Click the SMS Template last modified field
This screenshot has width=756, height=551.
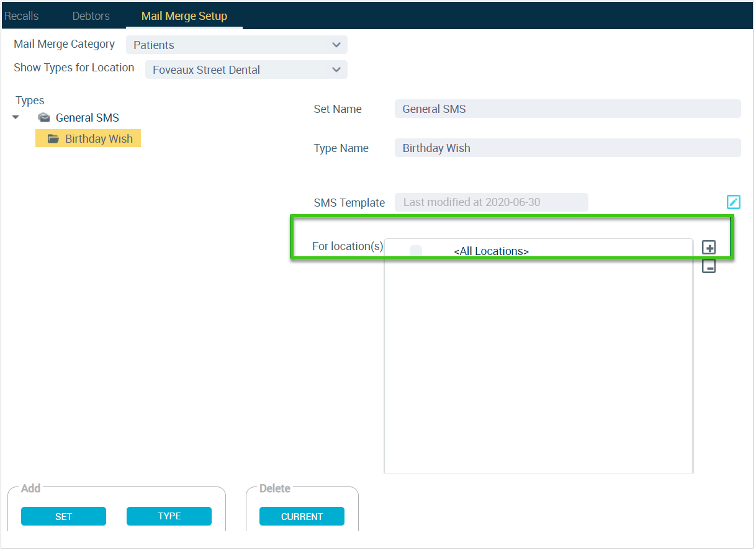coord(492,202)
